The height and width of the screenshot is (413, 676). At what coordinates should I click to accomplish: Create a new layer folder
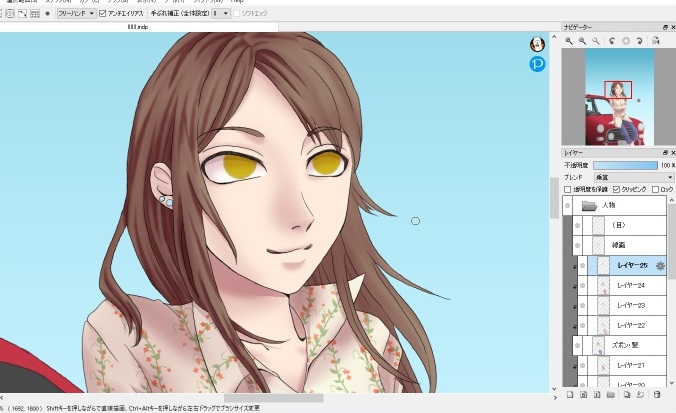pos(610,394)
